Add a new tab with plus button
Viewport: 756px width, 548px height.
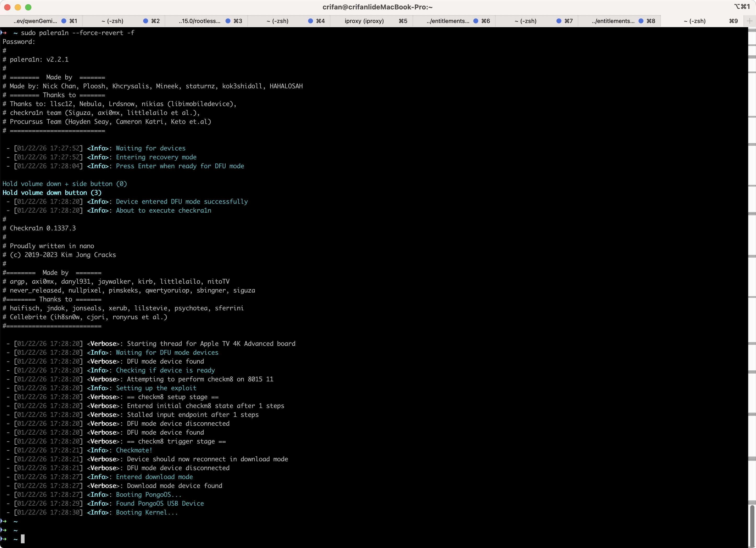point(750,21)
